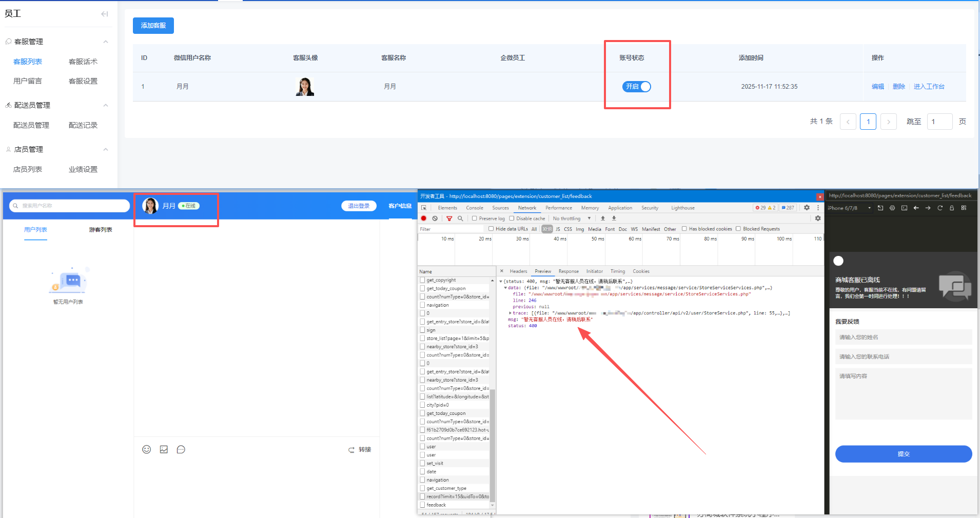The height and width of the screenshot is (518, 980).
Task: Toggle the DevTools network filter funnel icon
Action: [449, 218]
